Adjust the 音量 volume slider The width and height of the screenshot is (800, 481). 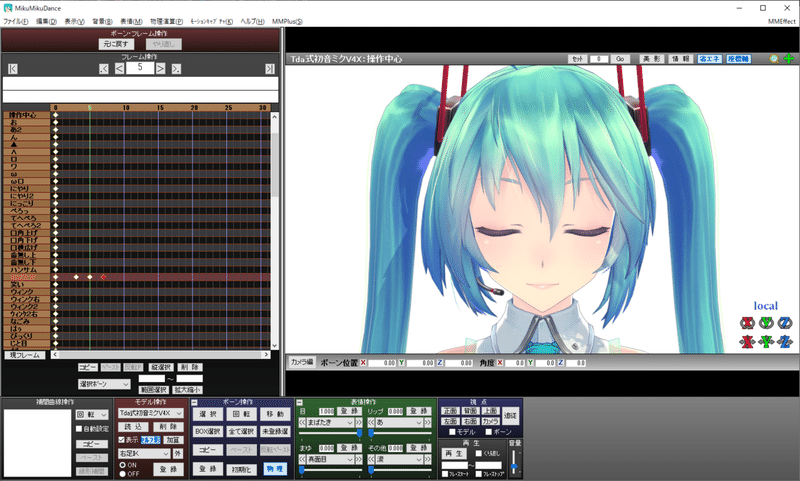point(514,466)
